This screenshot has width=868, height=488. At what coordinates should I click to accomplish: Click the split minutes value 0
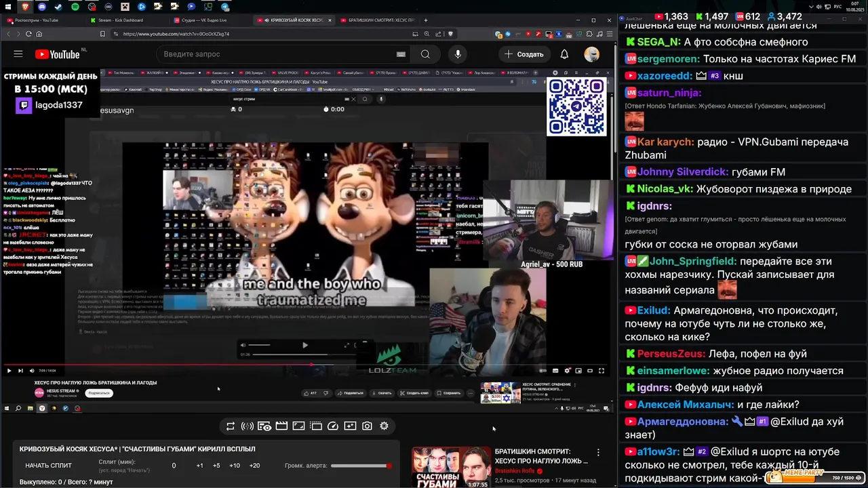(174, 466)
